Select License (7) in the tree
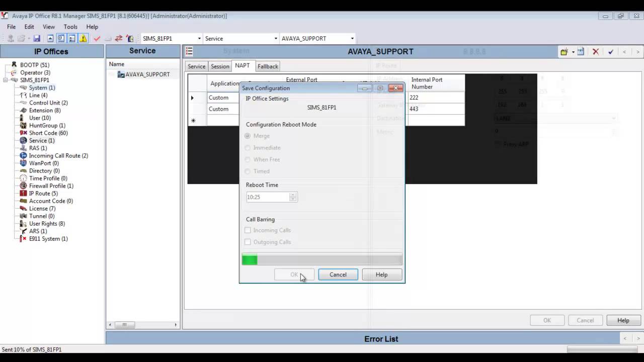This screenshot has height=362, width=644. pos(42,208)
